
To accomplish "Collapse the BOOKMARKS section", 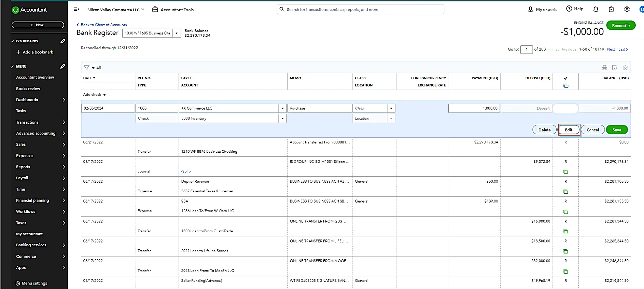I will [12, 41].
